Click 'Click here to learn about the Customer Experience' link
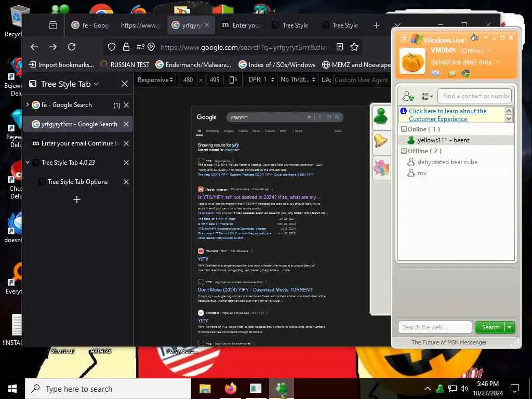Viewport: 532px width, 399px height. click(x=448, y=115)
